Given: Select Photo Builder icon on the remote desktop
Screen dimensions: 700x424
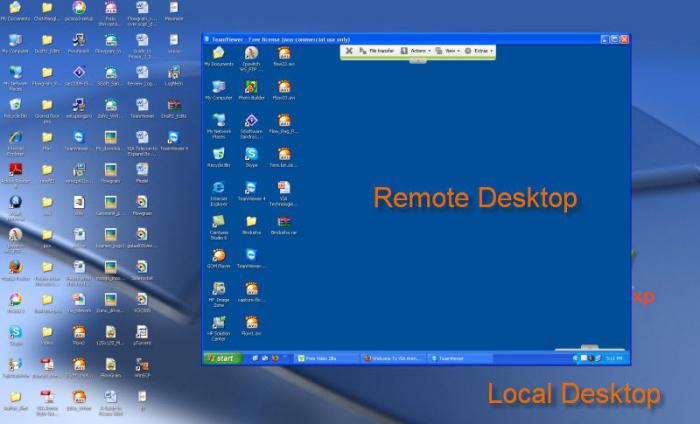Looking at the screenshot, I should (x=251, y=90).
